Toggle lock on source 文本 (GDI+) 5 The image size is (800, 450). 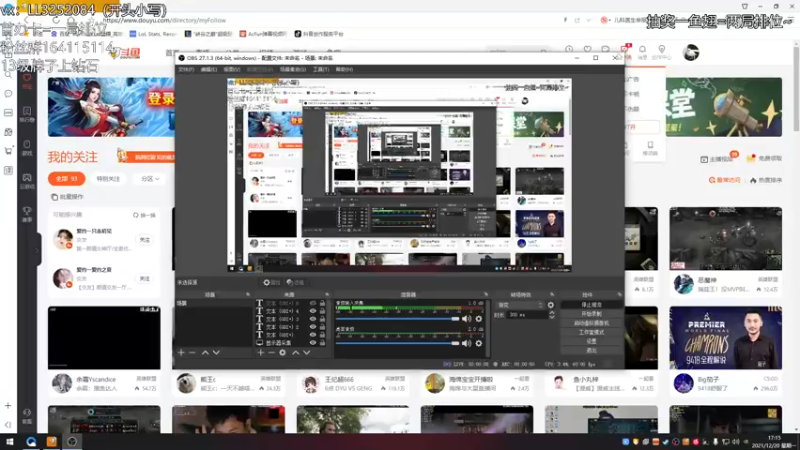pos(322,303)
